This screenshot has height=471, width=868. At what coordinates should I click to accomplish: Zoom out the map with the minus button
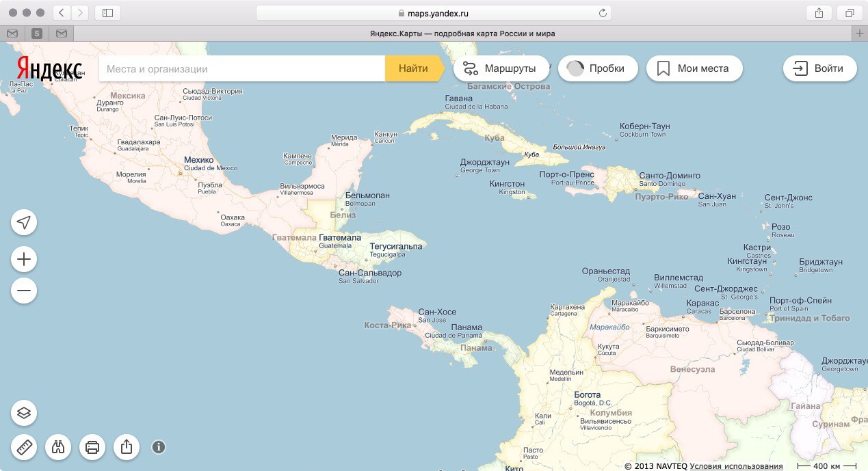(24, 291)
